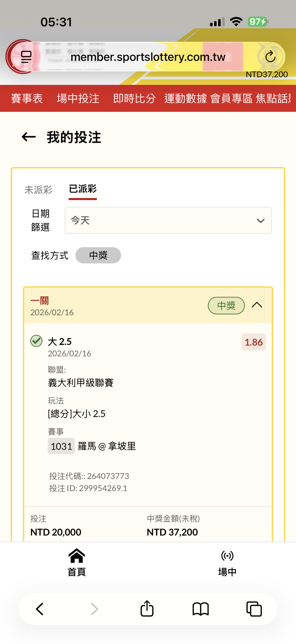
Task: Tap the green 中獎 status badge
Action: point(226,305)
